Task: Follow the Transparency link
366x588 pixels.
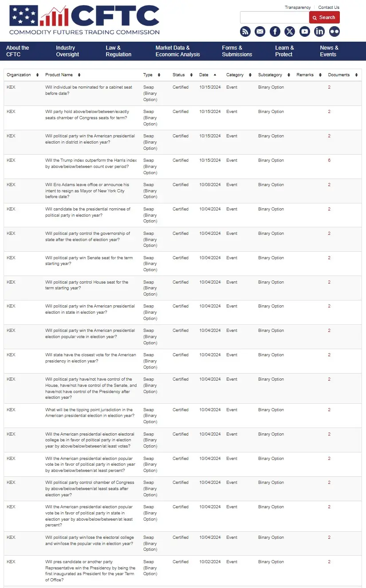Action: pyautogui.click(x=298, y=8)
